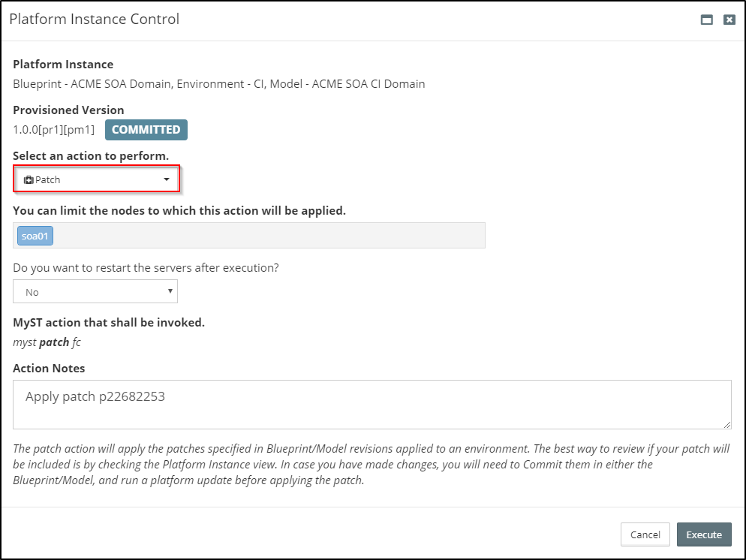Screen dimensions: 746x560
Task: Select the soa01 node tag
Action: (35, 236)
